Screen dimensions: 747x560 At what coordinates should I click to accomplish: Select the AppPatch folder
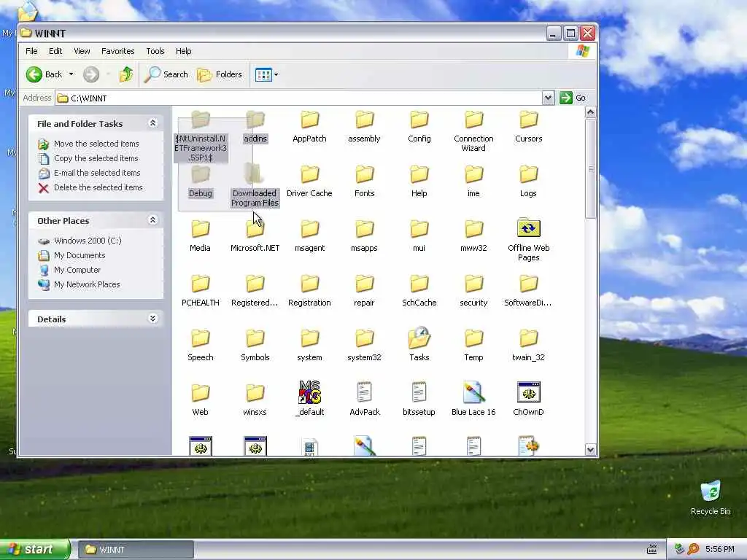pyautogui.click(x=309, y=127)
